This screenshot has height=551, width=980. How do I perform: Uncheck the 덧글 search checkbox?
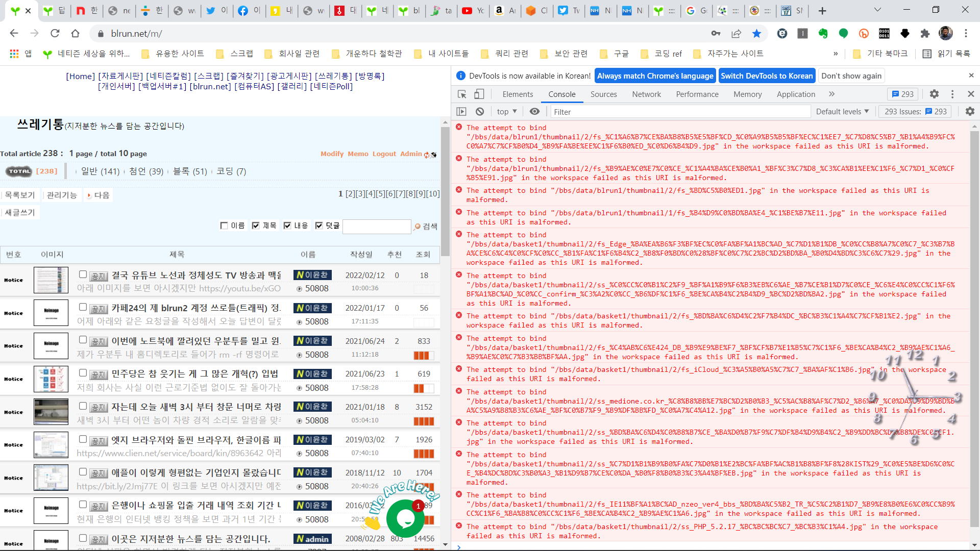[319, 226]
